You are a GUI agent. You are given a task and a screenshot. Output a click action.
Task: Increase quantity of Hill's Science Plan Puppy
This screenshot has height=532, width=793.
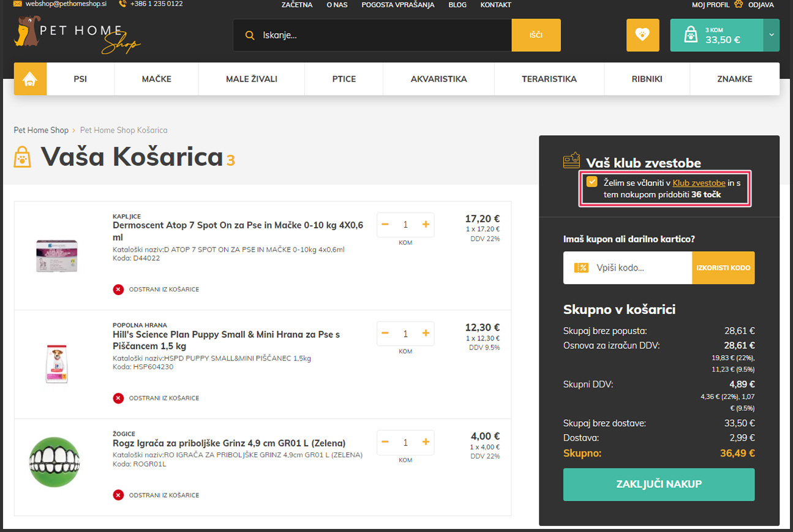(x=426, y=334)
